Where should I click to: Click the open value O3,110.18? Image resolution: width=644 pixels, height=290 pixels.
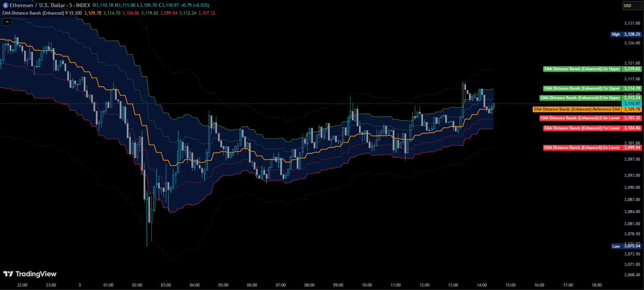(x=102, y=5)
